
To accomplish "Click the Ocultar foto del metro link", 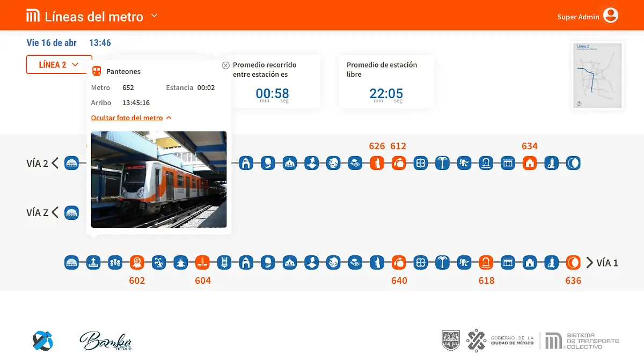I will (x=128, y=117).
